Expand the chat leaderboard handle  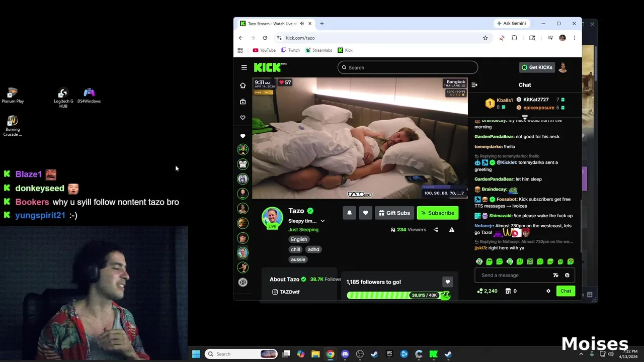coord(525,117)
